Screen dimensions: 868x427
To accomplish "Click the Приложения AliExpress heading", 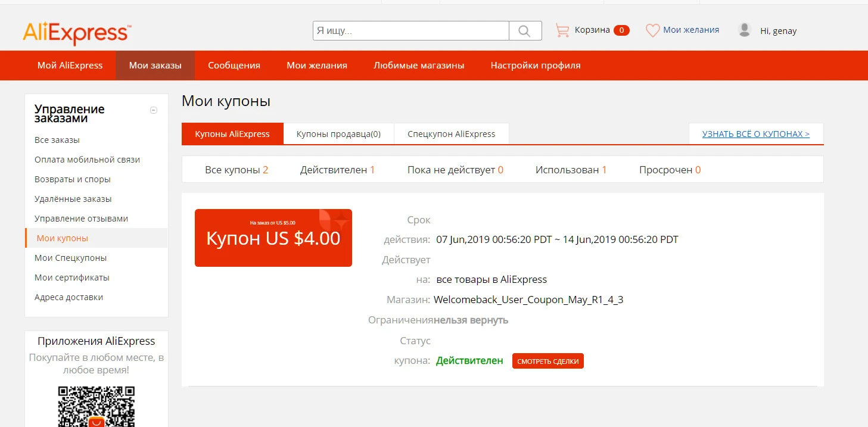I will [97, 341].
